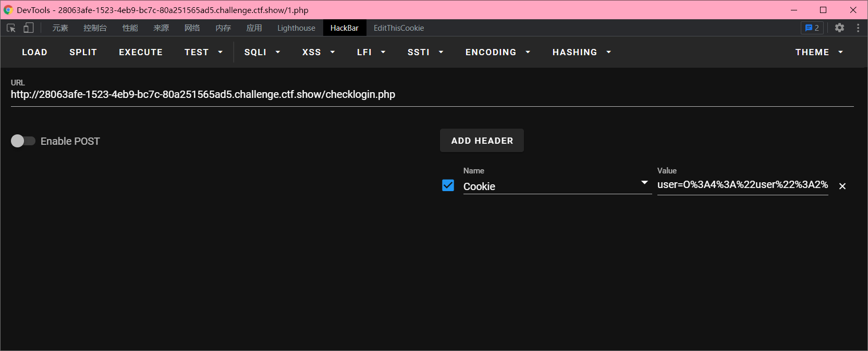Click the SPLIT button
This screenshot has width=868, height=351.
tap(83, 52)
